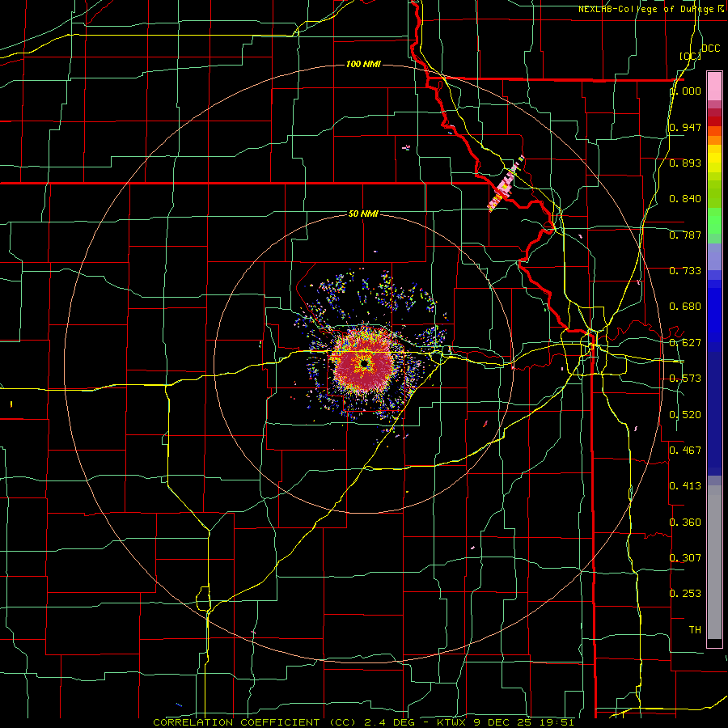Click the 0.307 color scale value
The height and width of the screenshot is (728, 728).
685,558
